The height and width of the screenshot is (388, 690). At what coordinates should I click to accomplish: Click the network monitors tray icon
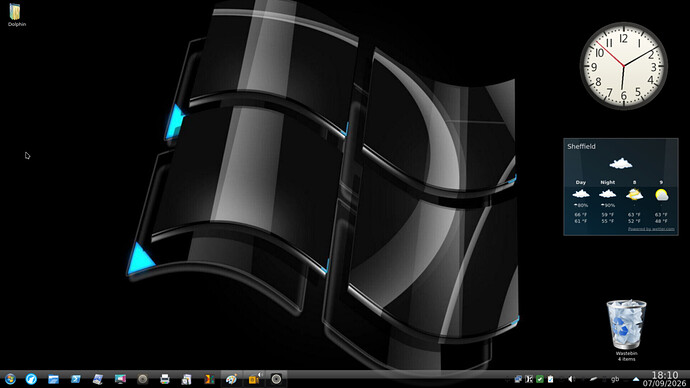tap(518, 379)
